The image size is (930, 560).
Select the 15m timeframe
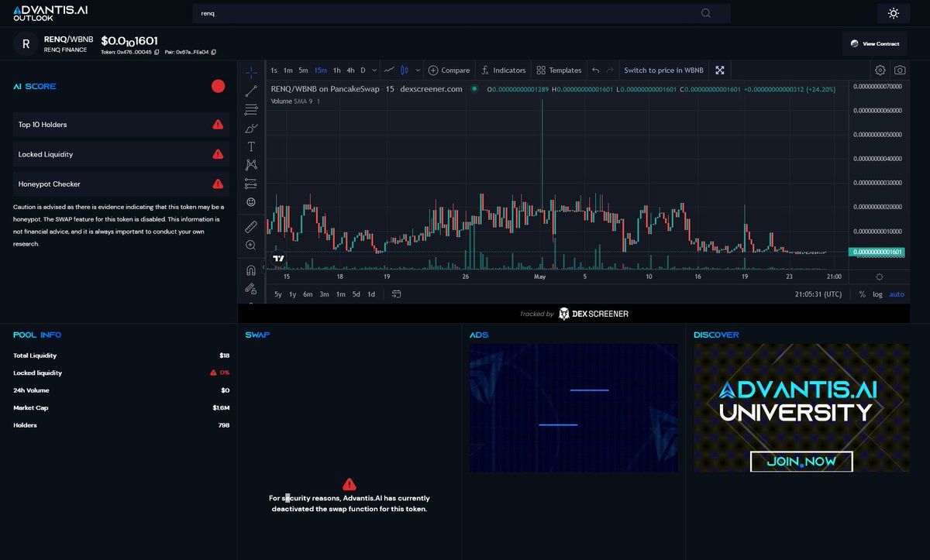[320, 70]
